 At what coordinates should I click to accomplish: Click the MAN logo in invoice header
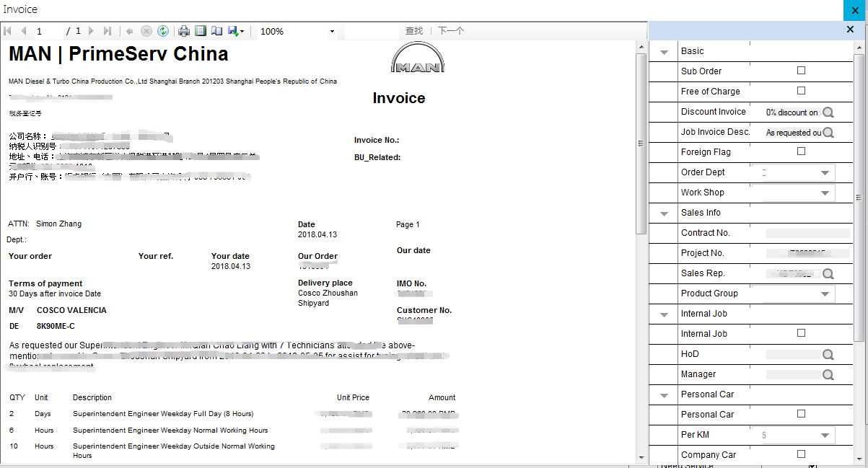(x=417, y=58)
